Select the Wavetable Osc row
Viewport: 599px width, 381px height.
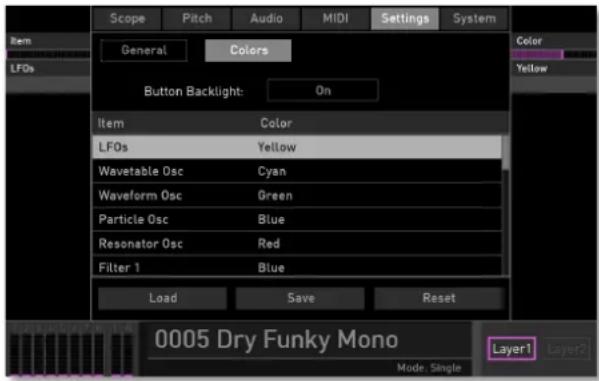pyautogui.click(x=297, y=171)
